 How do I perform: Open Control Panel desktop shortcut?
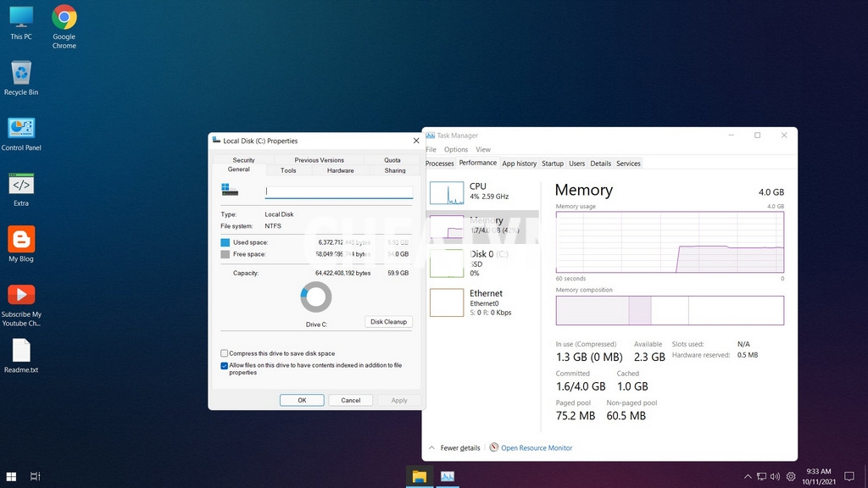21,129
